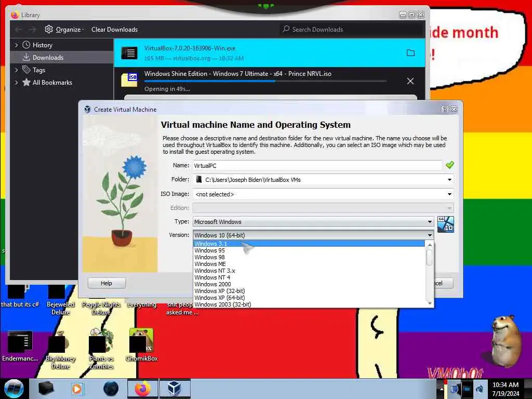Select Downloads in Library sidebar
The width and height of the screenshot is (532, 399).
62,57
